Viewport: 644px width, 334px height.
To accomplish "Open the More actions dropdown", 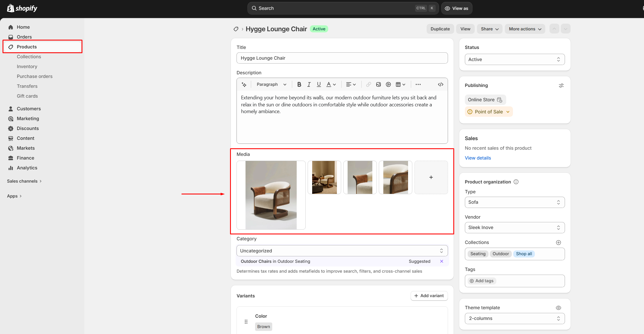I will pos(525,29).
